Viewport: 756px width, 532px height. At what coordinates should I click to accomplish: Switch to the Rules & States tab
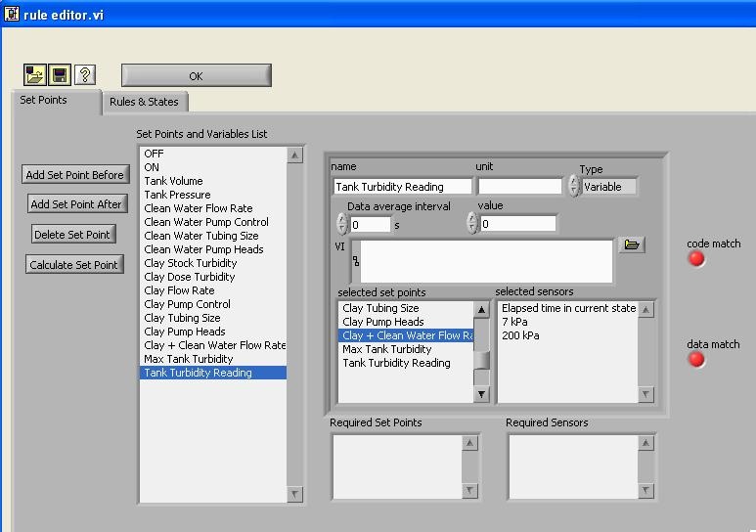point(145,102)
